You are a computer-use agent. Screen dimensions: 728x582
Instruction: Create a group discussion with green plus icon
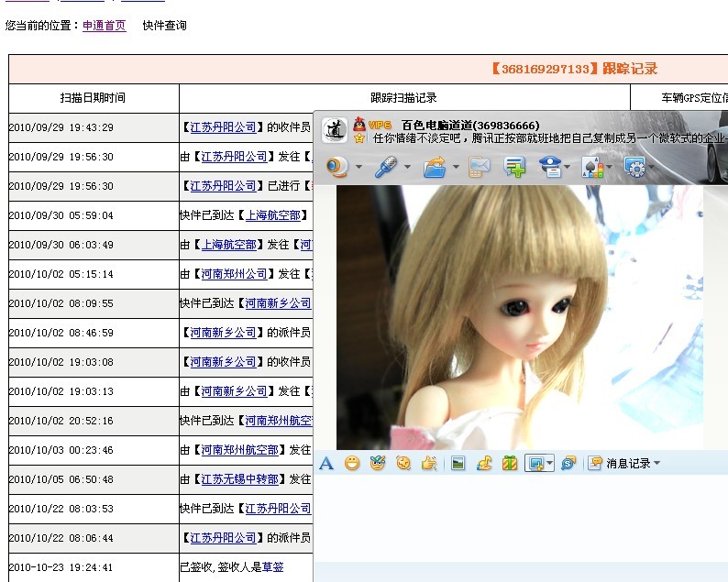pos(514,167)
